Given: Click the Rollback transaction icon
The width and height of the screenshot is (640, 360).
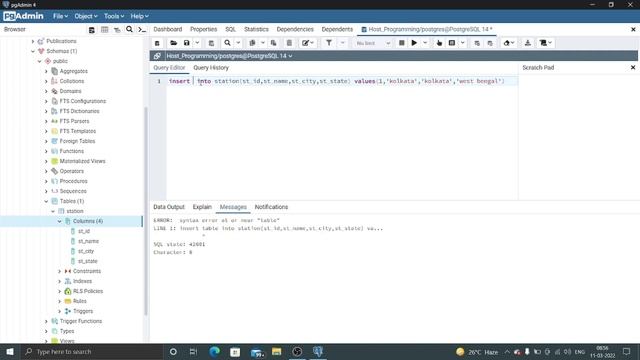Looking at the screenshot, I should click(490, 43).
